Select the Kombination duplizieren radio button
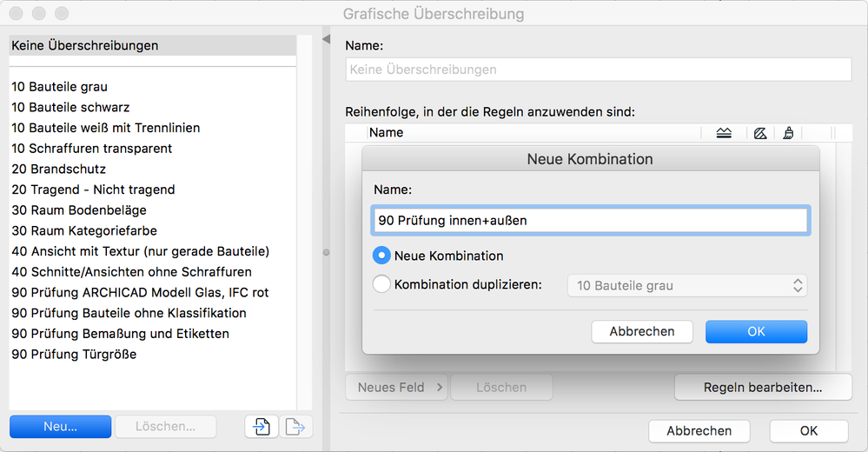Screen dimensions: 868x452 pyautogui.click(x=381, y=284)
